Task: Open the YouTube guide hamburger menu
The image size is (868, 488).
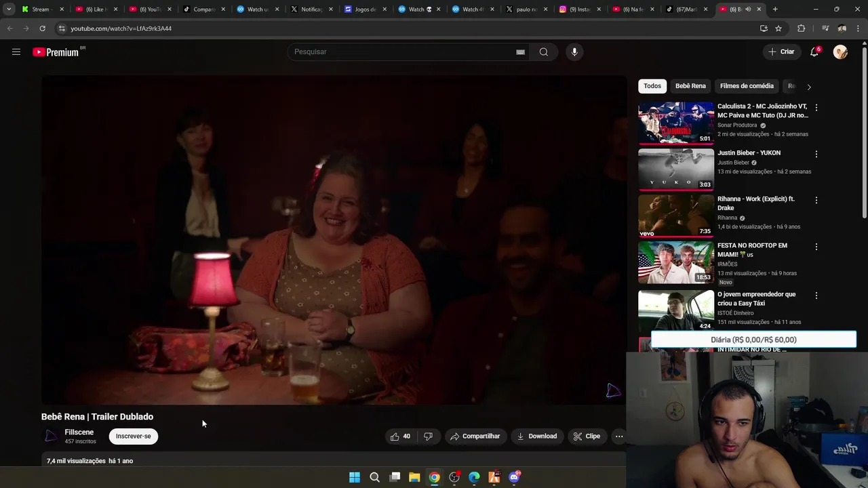Action: click(x=16, y=52)
